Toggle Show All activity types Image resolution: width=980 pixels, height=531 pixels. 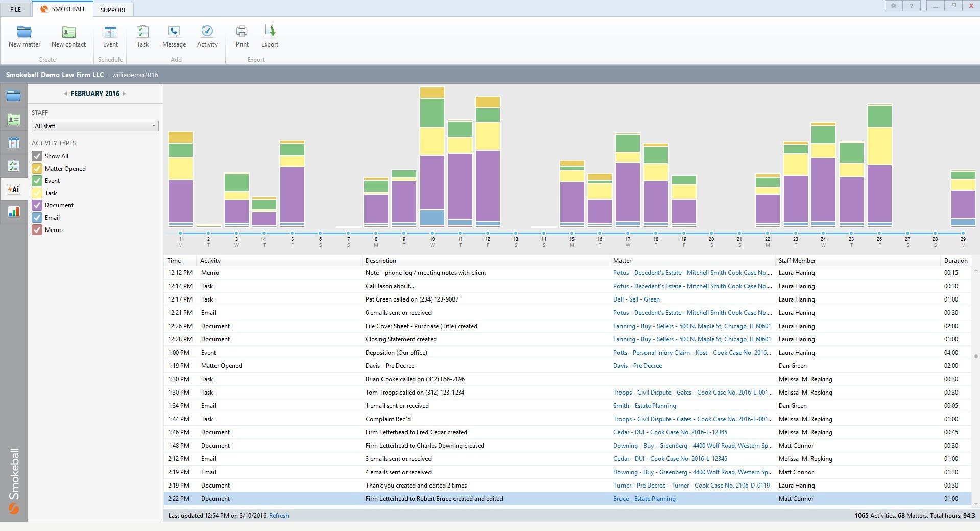37,156
